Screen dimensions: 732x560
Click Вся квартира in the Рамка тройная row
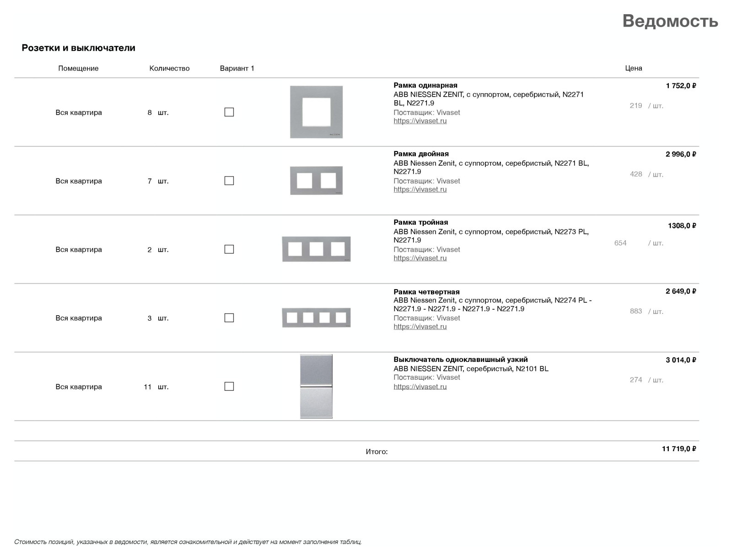point(79,250)
